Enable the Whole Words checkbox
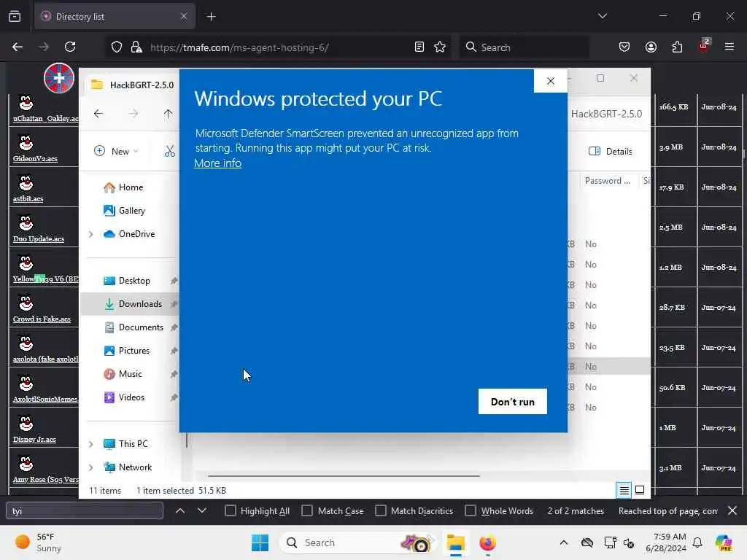The height and width of the screenshot is (560, 747). 471,510
